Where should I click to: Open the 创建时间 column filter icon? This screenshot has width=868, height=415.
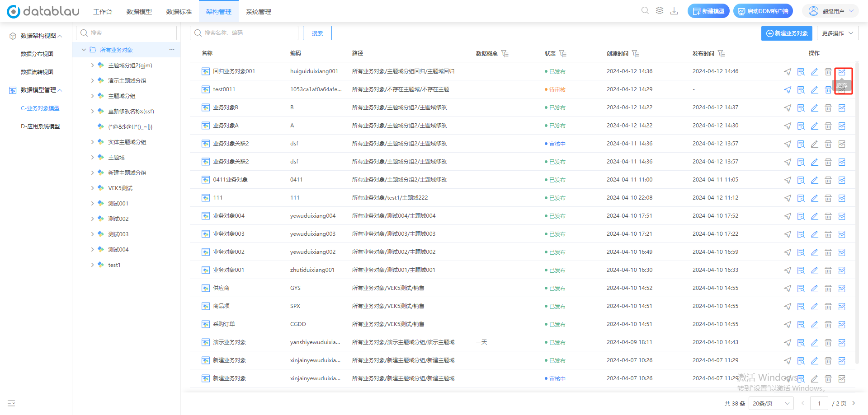point(636,54)
